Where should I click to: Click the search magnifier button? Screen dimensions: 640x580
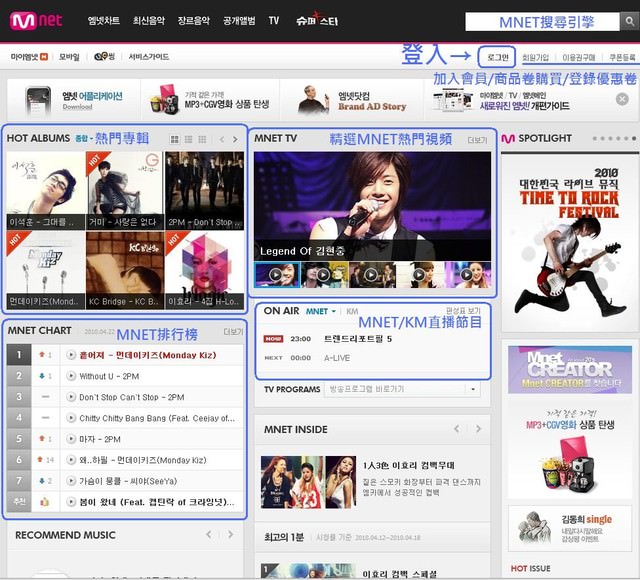(x=630, y=21)
